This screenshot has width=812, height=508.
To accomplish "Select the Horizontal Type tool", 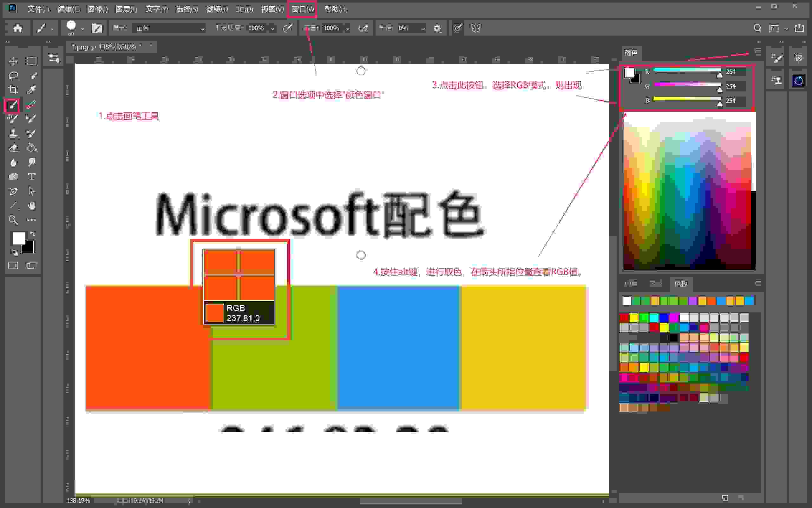I will click(x=31, y=177).
